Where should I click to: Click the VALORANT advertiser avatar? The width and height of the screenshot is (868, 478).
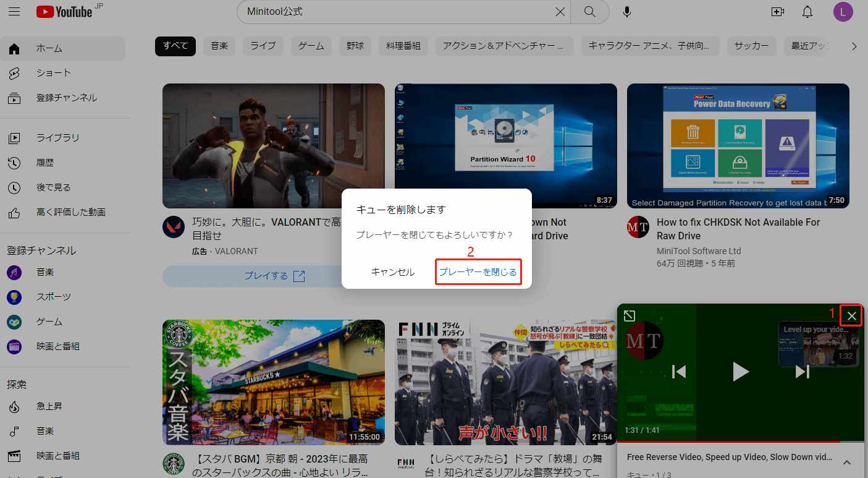(x=174, y=227)
